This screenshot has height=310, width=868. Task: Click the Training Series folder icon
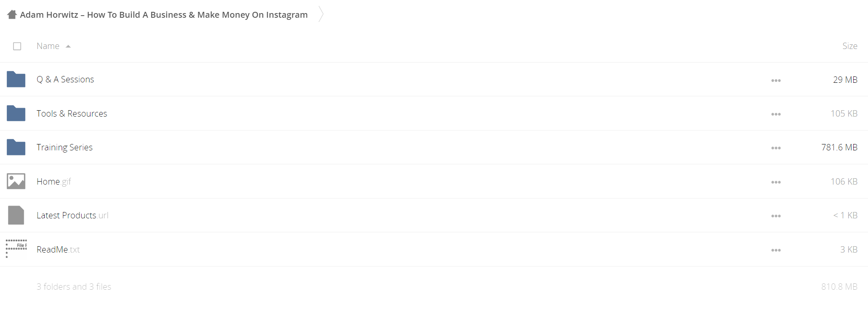click(16, 147)
